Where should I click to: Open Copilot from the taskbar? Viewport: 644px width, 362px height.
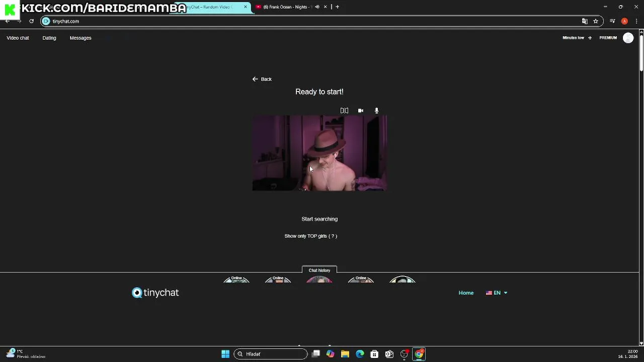tap(330, 354)
